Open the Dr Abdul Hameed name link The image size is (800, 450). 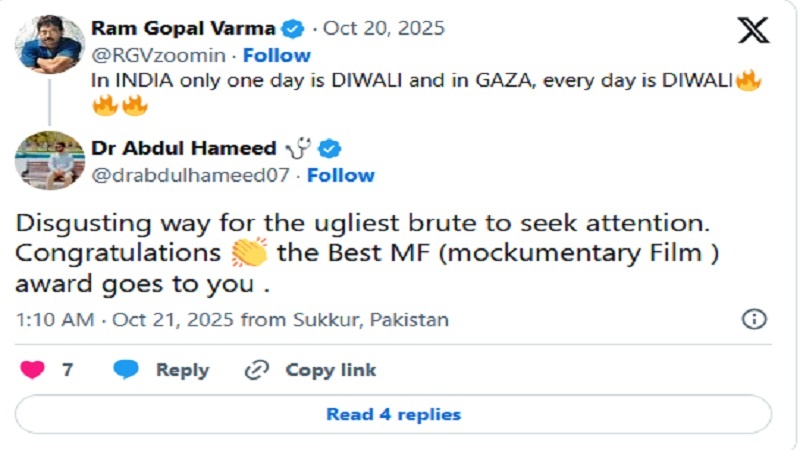(183, 149)
